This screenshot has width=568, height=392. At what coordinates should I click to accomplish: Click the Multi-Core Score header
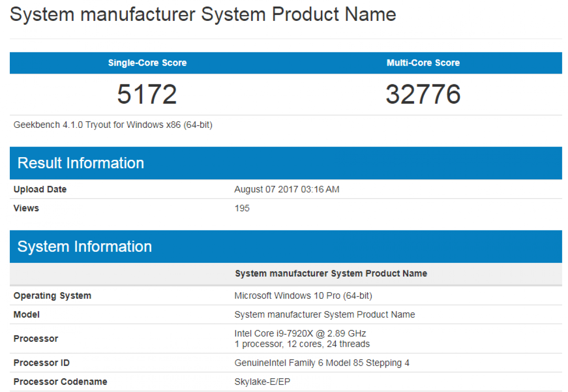(423, 63)
